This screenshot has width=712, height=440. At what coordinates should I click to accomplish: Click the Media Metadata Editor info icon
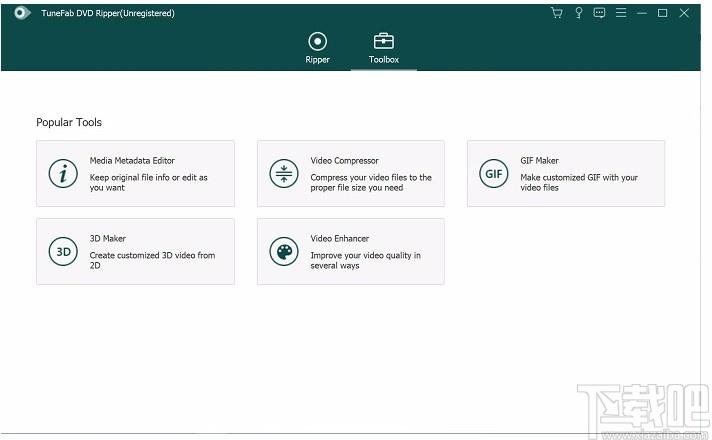[63, 173]
